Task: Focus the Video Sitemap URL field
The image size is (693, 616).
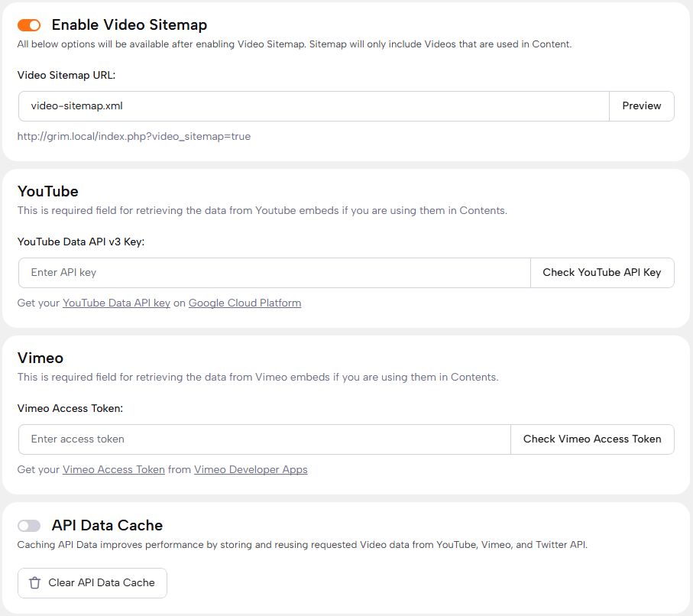Action: tap(313, 106)
